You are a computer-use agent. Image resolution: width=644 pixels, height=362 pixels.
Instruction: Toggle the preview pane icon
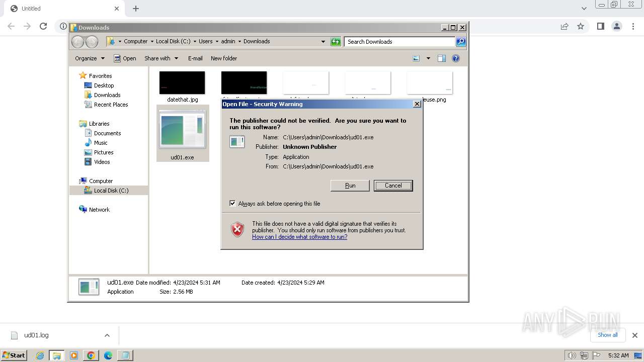point(441,58)
